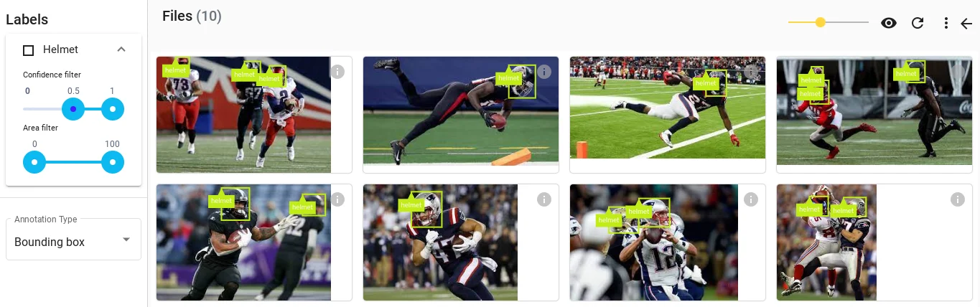The width and height of the screenshot is (980, 307).
Task: Open the three-dot more options menu
Action: [946, 23]
